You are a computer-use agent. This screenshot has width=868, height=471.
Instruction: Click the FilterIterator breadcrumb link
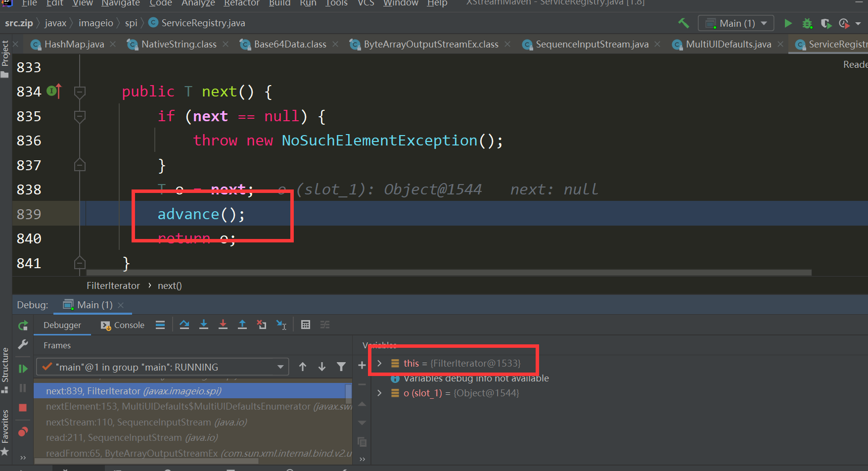click(x=113, y=285)
